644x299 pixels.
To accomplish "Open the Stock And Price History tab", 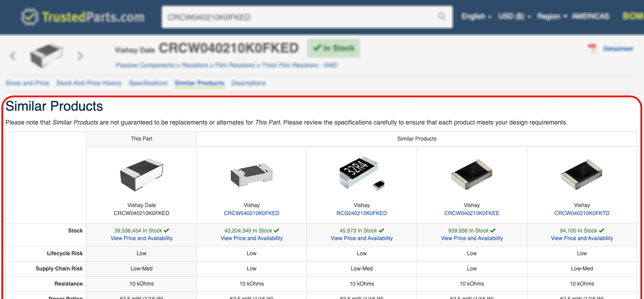I will point(89,83).
